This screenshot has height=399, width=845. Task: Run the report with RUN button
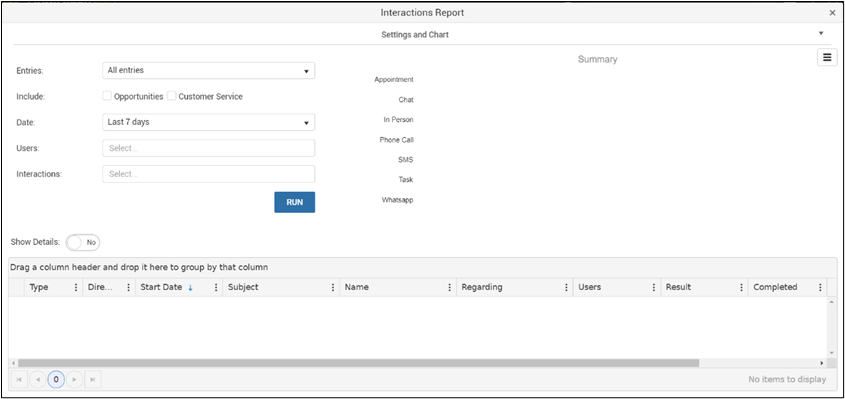(294, 202)
